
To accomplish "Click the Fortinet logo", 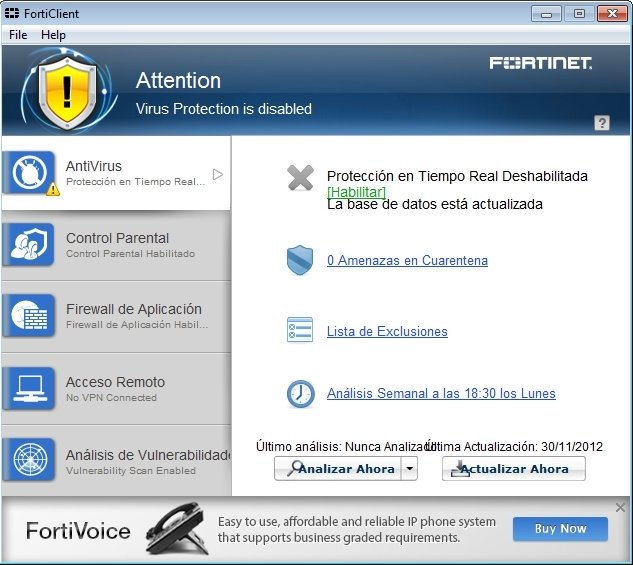I will pyautogui.click(x=541, y=63).
